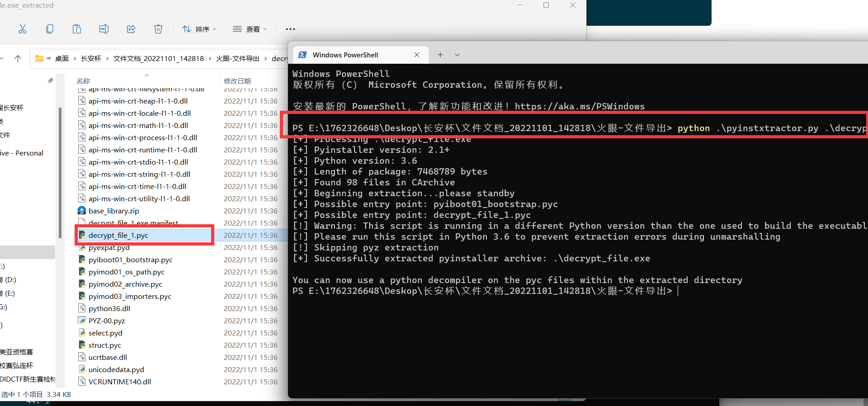
Task: Click the Cut scissors icon in Explorer toolbar
Action: 23,29
